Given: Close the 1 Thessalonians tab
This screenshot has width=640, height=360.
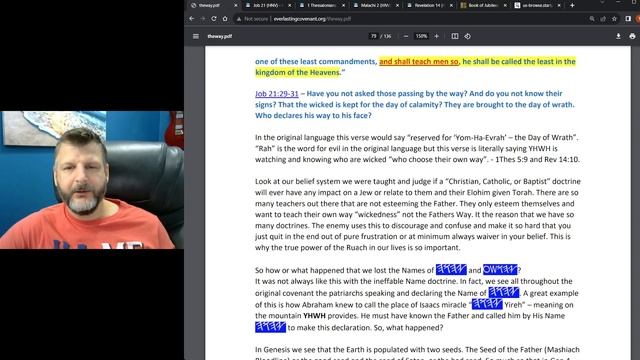Looking at the screenshot, I should (343, 5).
